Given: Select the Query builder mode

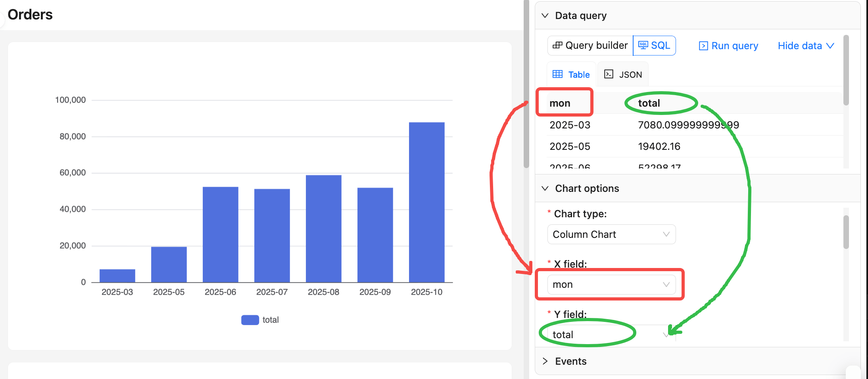Looking at the screenshot, I should pos(590,46).
